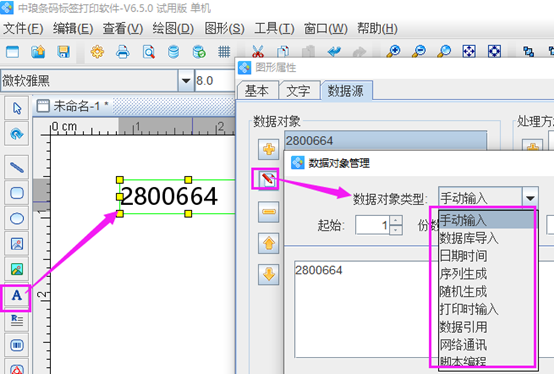Click the fit-to-window arrows icon
The height and width of the screenshot is (374, 554).
(x=469, y=52)
